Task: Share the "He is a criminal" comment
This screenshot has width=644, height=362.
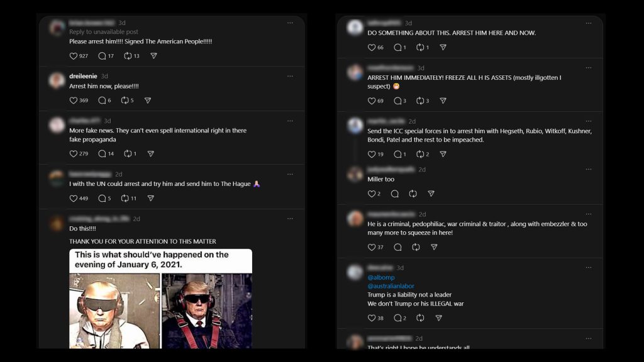Action: pos(434,247)
